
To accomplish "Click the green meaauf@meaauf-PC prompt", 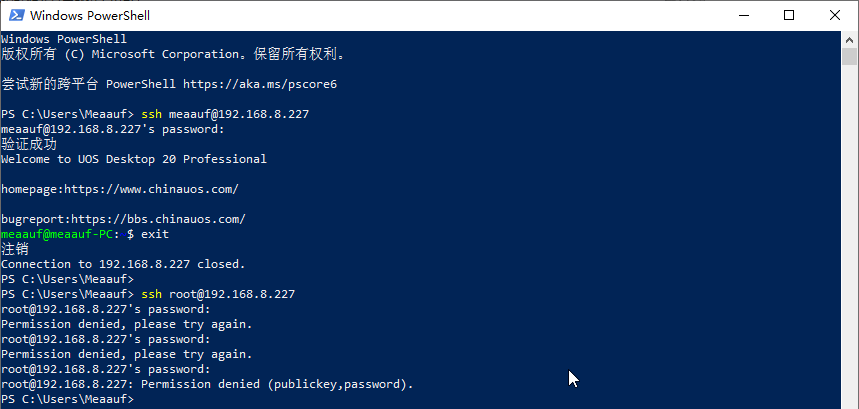I will [59, 234].
